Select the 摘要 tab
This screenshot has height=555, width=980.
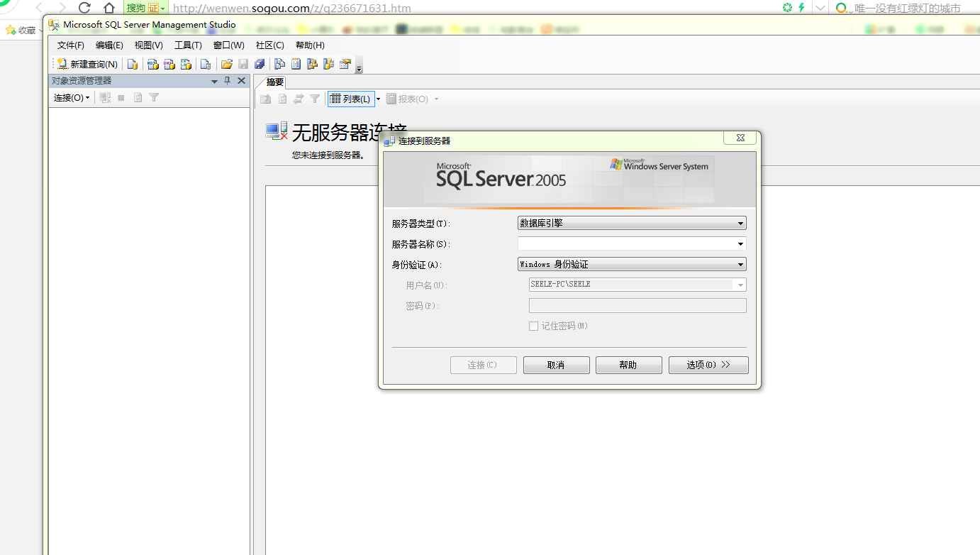274,82
